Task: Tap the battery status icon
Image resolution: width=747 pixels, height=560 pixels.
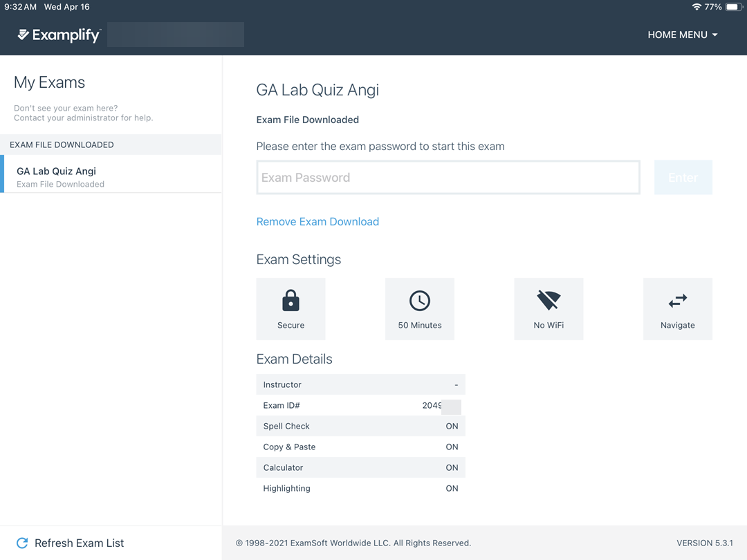Action: pos(734,7)
